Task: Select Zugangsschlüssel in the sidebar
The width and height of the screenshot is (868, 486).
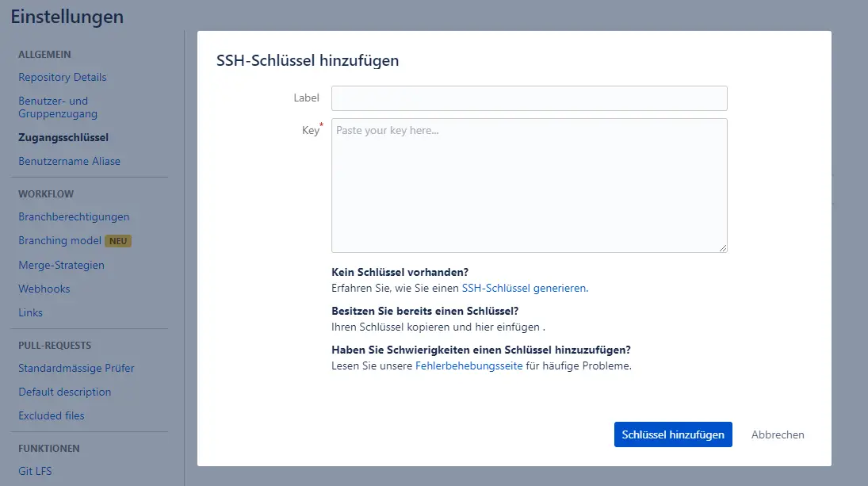Action: [x=63, y=137]
